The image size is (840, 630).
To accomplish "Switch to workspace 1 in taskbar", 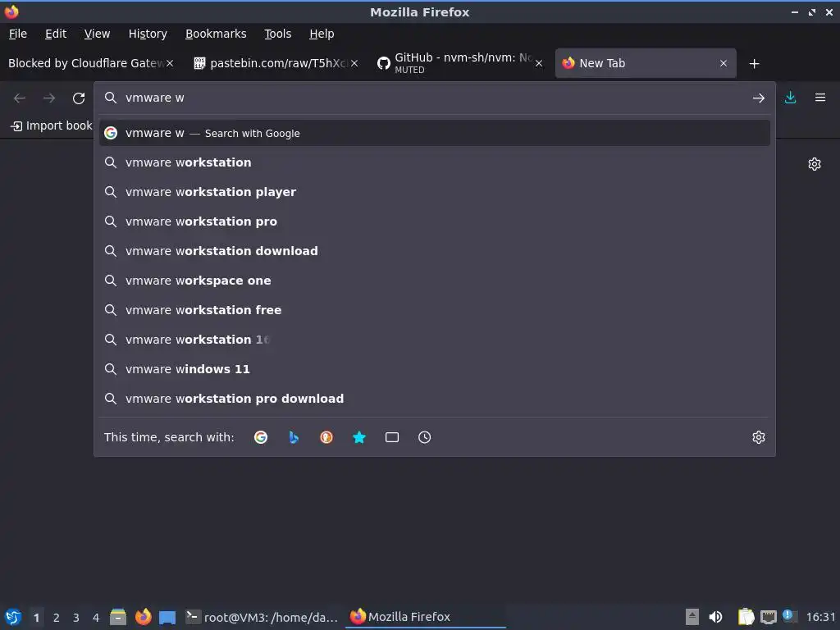I will click(36, 618).
